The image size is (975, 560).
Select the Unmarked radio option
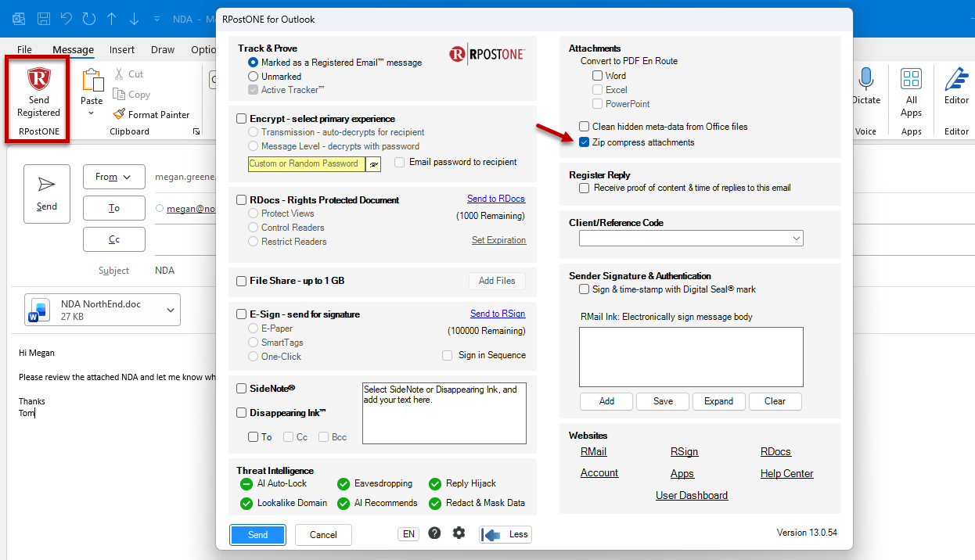pyautogui.click(x=253, y=77)
